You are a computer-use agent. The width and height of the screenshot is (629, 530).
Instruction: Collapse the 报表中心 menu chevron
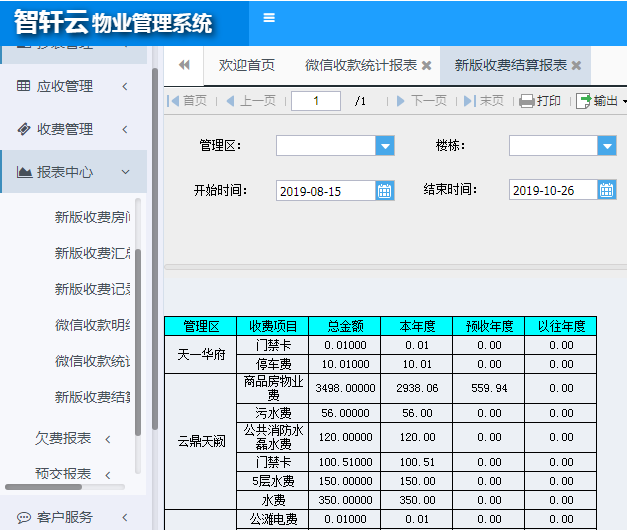[126, 172]
